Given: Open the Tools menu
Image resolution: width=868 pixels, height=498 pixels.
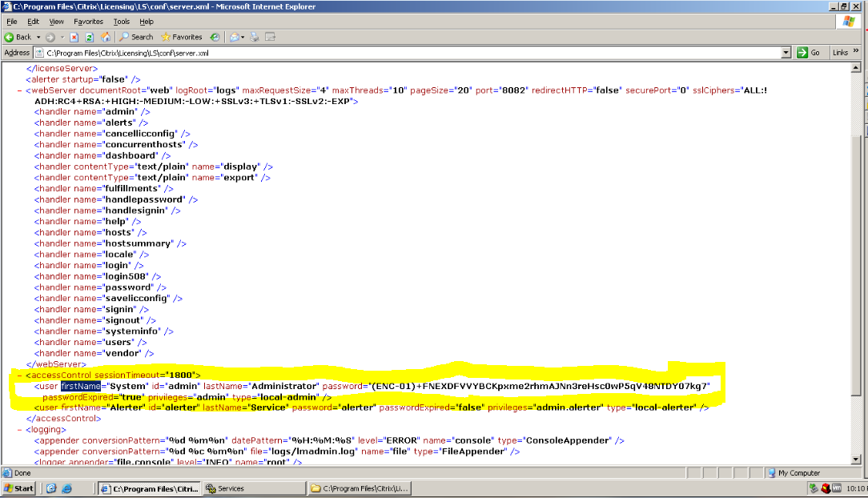Looking at the screenshot, I should coord(121,22).
